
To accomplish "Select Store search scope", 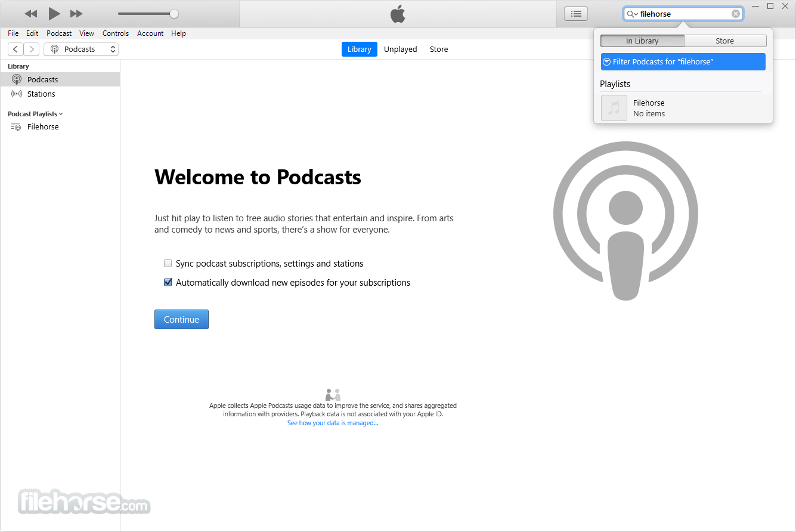I will (725, 41).
